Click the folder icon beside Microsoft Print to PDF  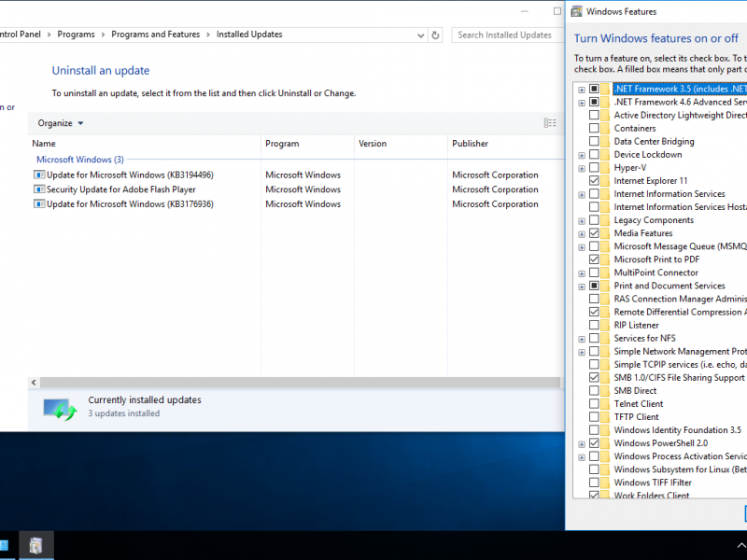click(605, 259)
